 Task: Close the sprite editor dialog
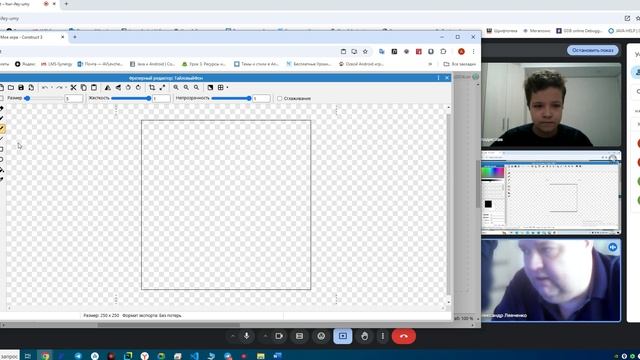click(x=447, y=78)
